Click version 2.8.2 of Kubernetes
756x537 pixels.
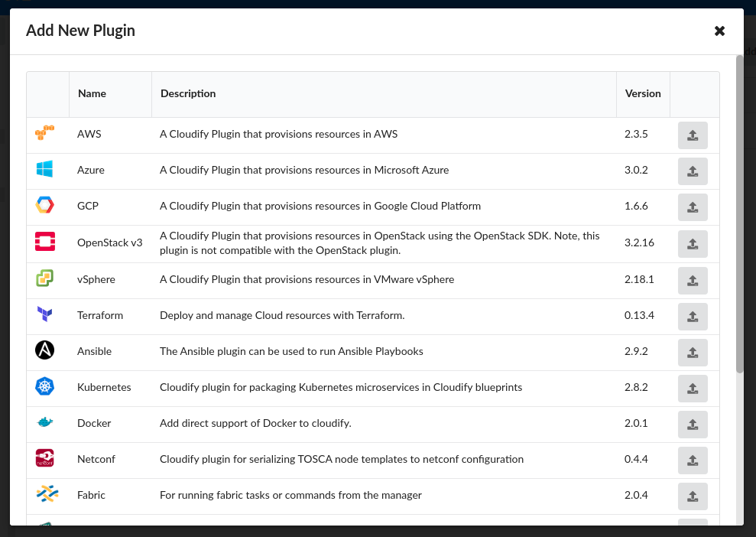pos(636,387)
